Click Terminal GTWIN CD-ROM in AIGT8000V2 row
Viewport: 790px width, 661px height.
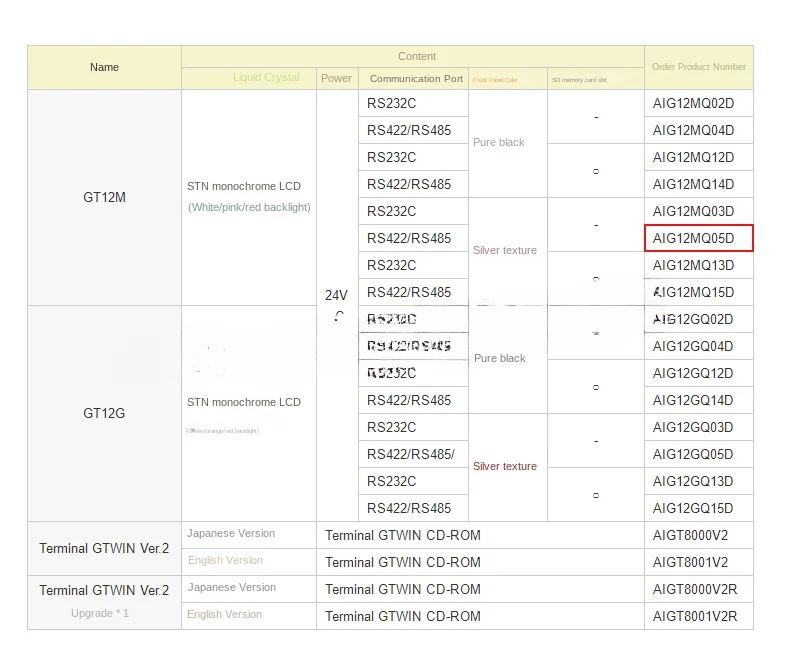coord(403,536)
